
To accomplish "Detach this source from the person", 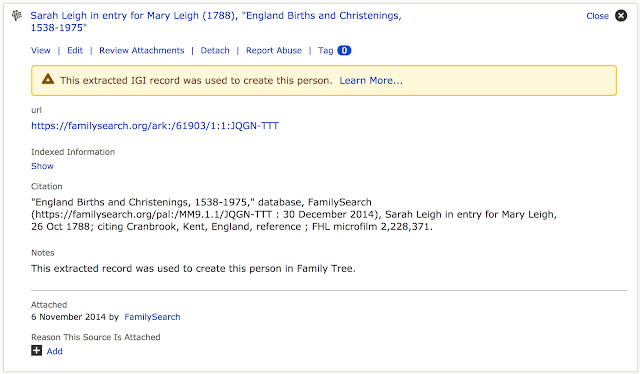I will 215,50.
